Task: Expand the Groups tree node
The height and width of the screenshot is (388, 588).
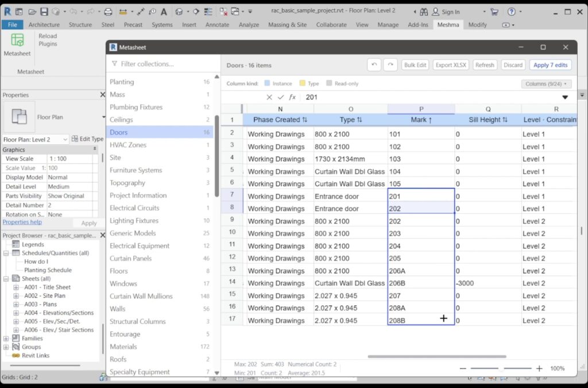Action: coord(6,347)
